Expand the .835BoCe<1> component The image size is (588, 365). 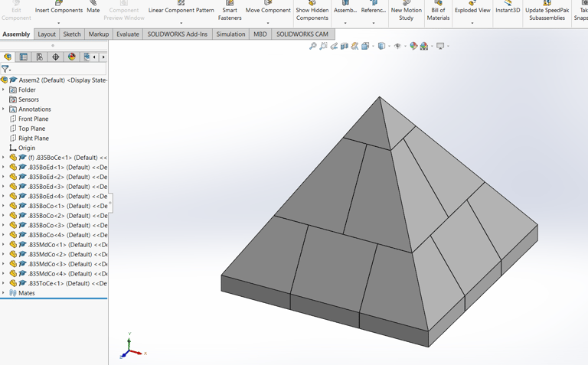click(x=3, y=158)
